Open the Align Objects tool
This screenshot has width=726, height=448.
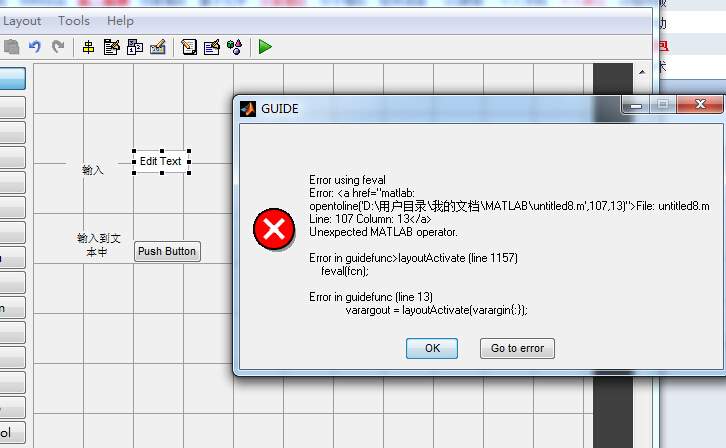click(x=88, y=47)
